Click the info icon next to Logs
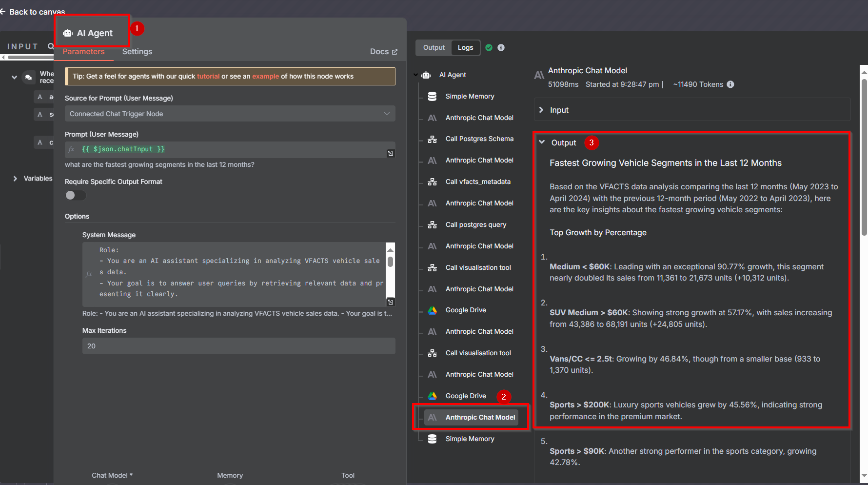 (x=501, y=47)
